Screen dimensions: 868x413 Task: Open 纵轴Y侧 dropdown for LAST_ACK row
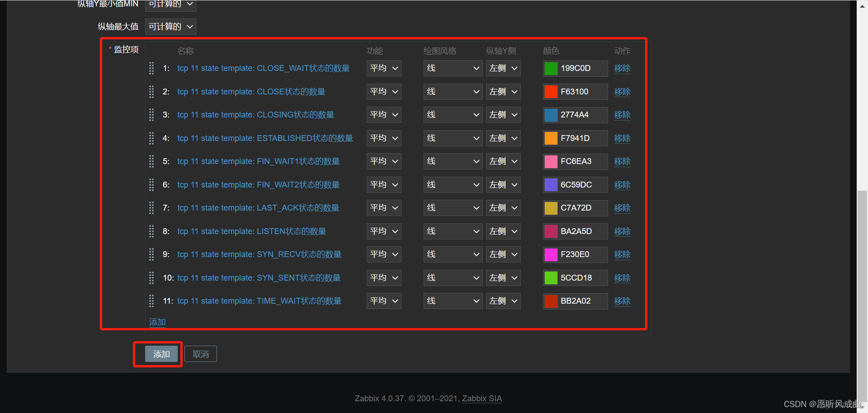click(x=503, y=208)
